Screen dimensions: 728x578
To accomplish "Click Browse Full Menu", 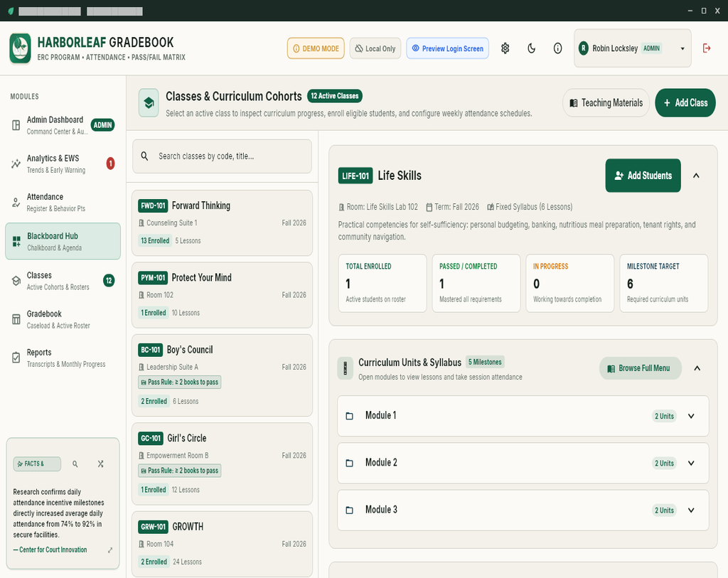I will point(641,368).
